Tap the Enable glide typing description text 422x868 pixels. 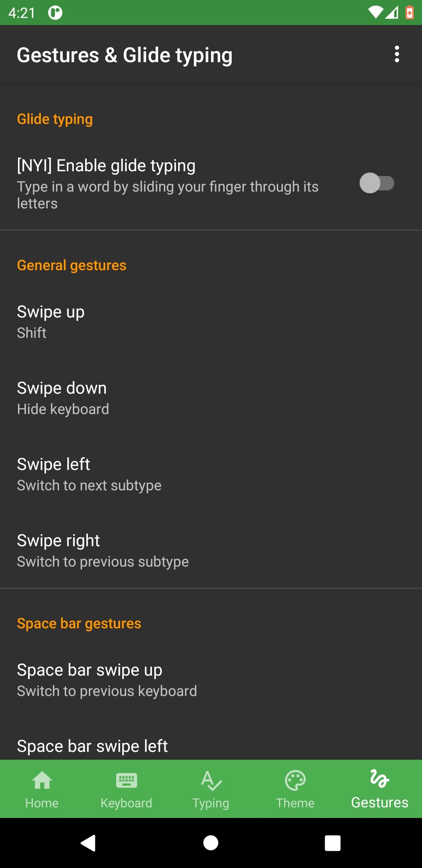coord(168,195)
